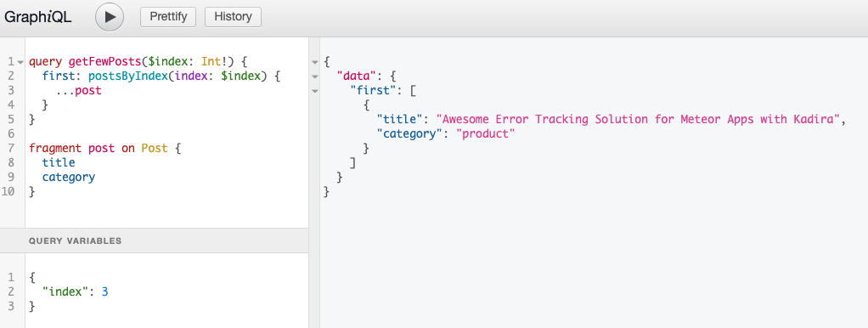Run the query with the play button

click(x=110, y=17)
